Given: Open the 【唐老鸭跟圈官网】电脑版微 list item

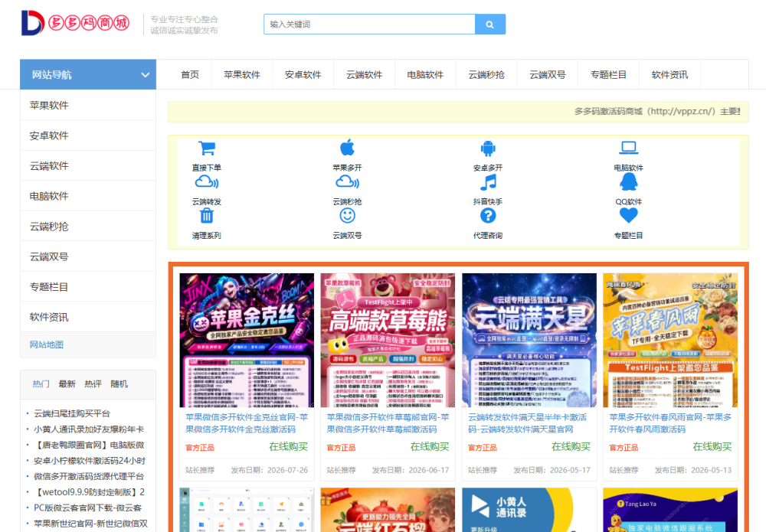Looking at the screenshot, I should [x=89, y=446].
